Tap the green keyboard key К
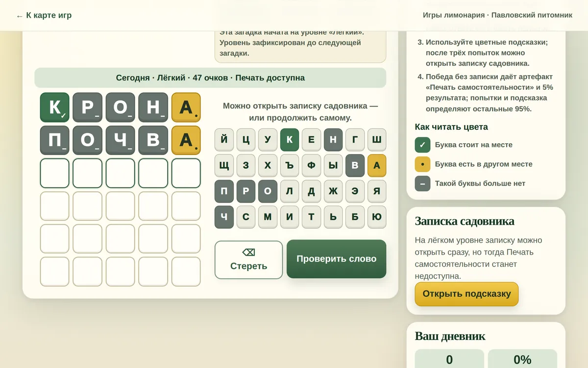Image resolution: width=588 pixels, height=368 pixels. [x=290, y=140]
